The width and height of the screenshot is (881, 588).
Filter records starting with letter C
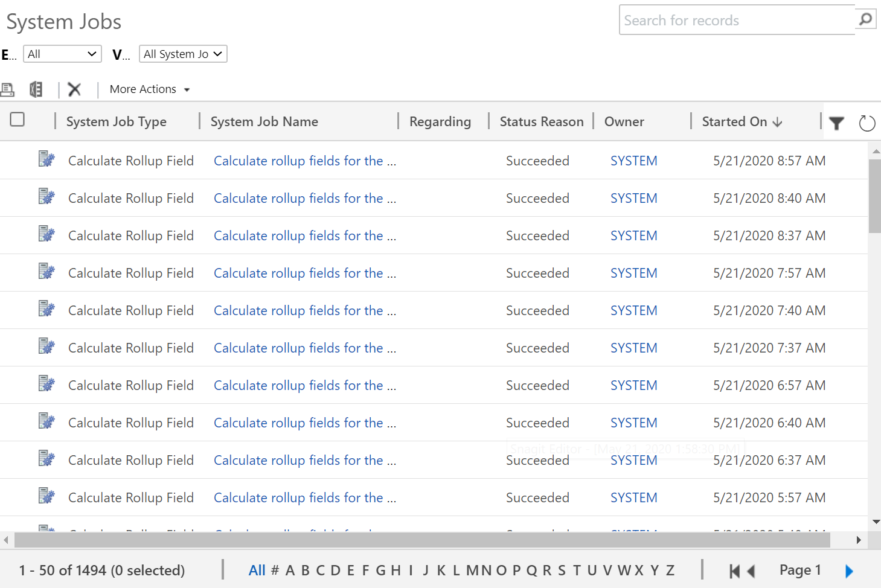coord(320,570)
